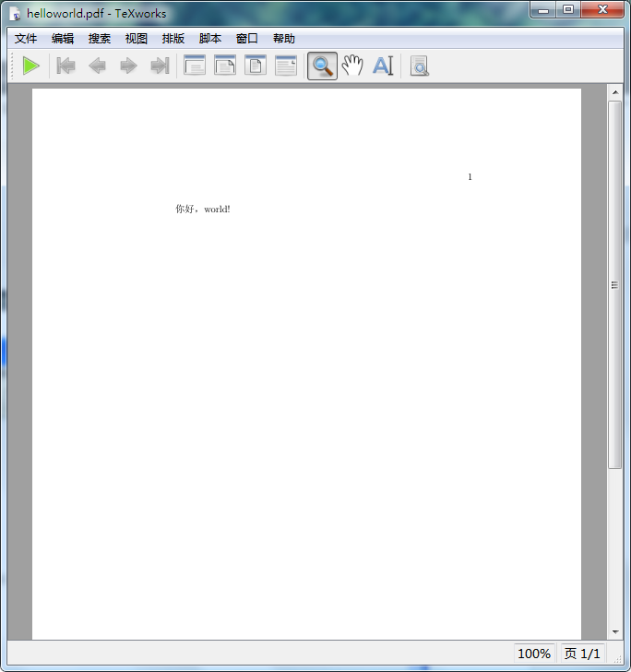Open the 编辑 menu
Screen dimensions: 631x672
pos(63,39)
